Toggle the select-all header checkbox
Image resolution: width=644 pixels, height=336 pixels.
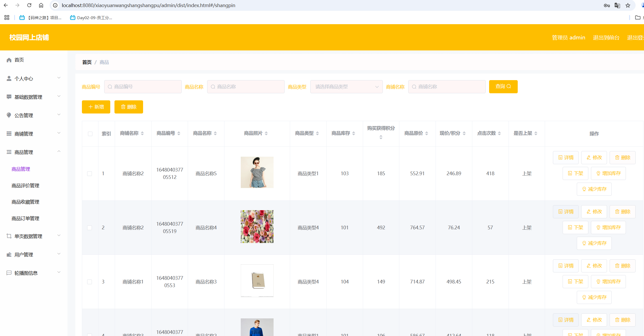90,134
